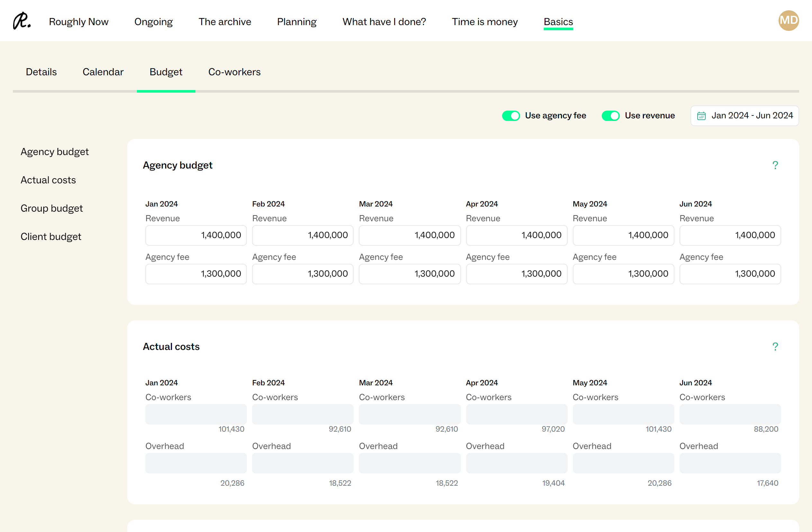Click the calendar icon in date range
The width and height of the screenshot is (812, 532).
pos(701,116)
